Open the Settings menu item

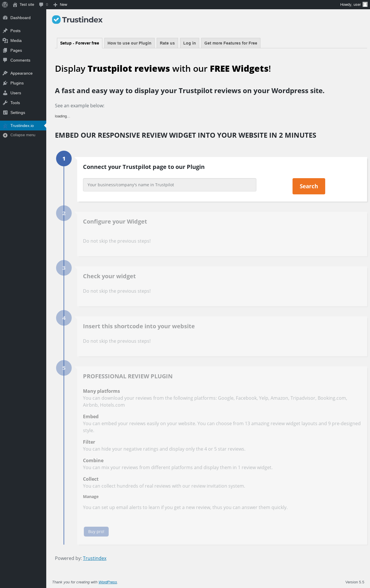click(23, 113)
